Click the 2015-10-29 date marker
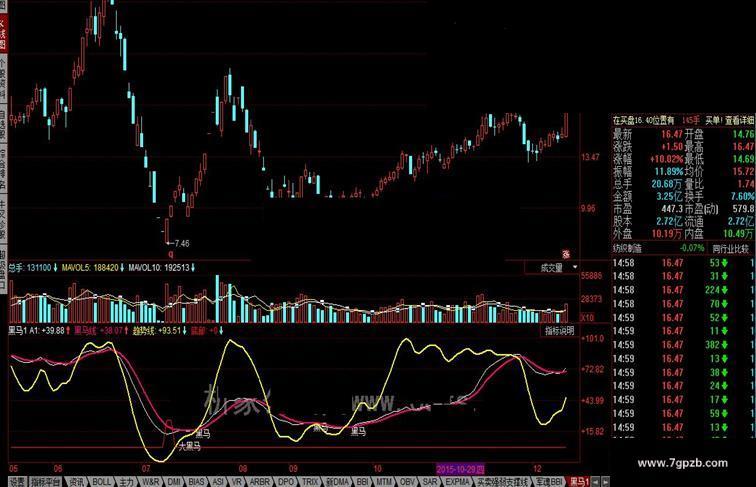756x487 pixels. coord(460,469)
